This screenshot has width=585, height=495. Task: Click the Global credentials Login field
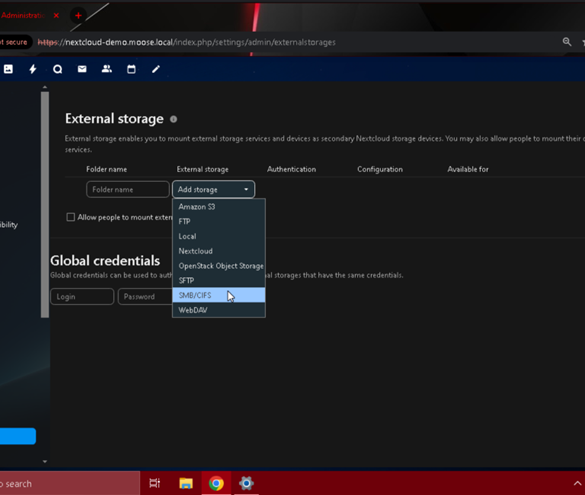(82, 297)
